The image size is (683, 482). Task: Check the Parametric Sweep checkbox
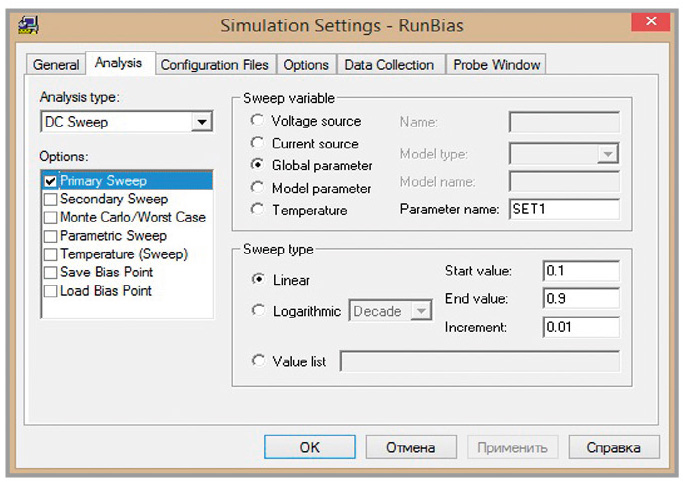[51, 236]
